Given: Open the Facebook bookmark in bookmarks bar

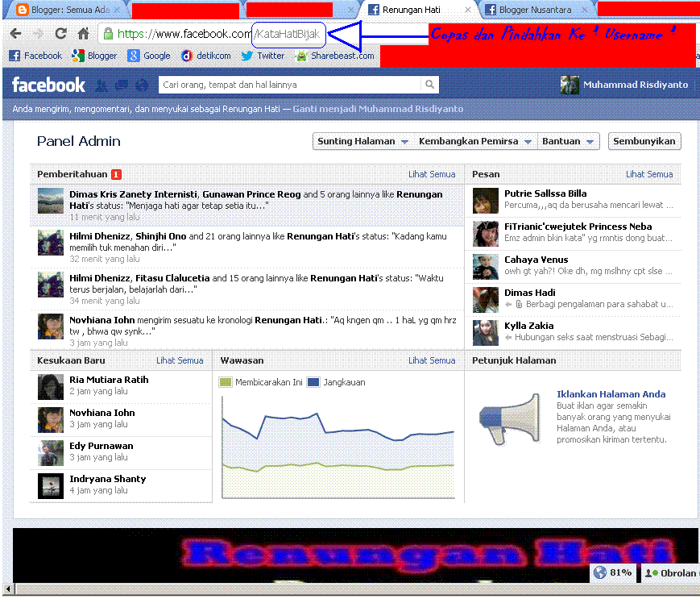Looking at the screenshot, I should click(x=35, y=56).
